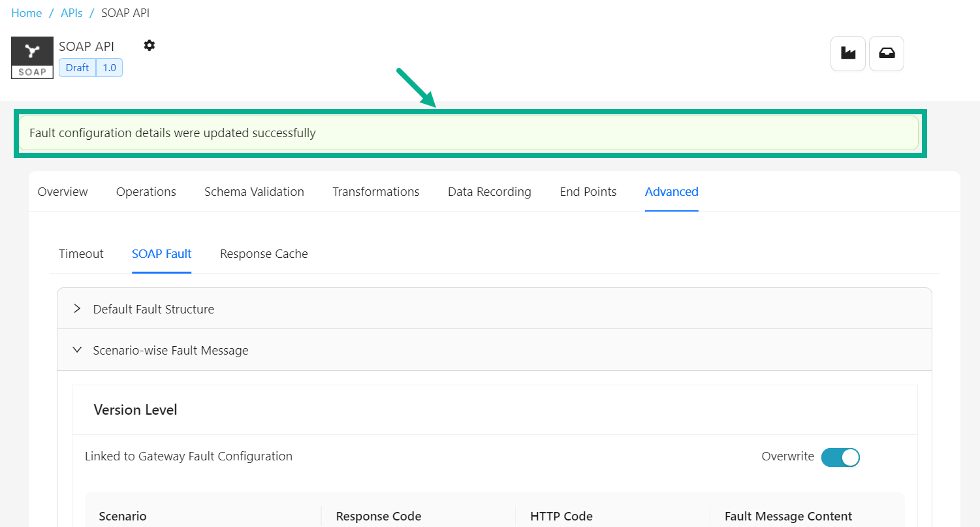
Task: Select the Data Recording tab
Action: pos(489,192)
